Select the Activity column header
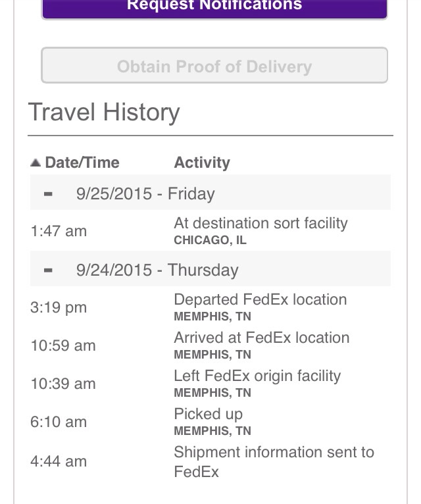 click(x=202, y=163)
